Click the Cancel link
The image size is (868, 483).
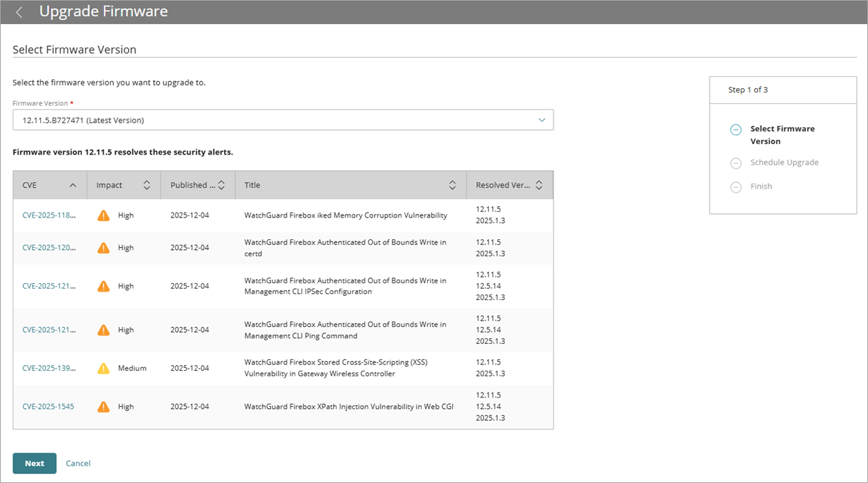[78, 463]
